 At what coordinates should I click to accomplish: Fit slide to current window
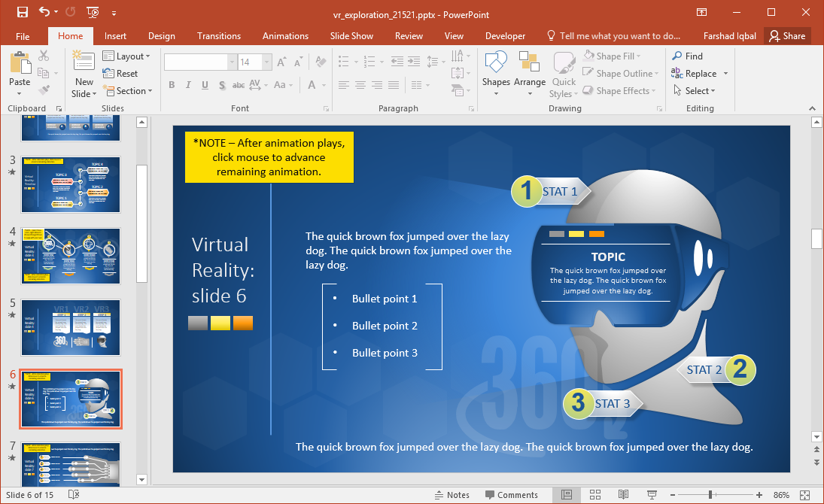tap(807, 494)
